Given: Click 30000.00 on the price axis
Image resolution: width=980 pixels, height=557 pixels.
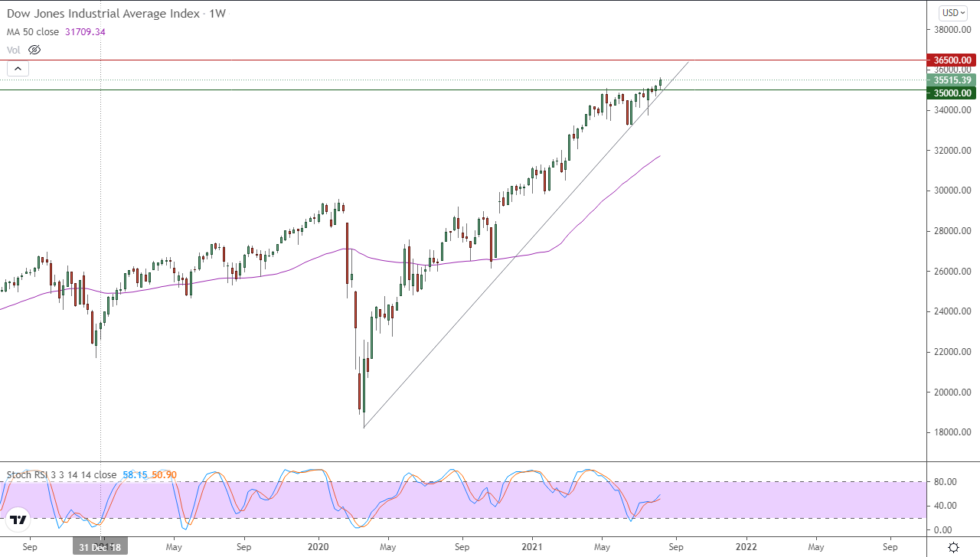Looking at the screenshot, I should click(952, 191).
